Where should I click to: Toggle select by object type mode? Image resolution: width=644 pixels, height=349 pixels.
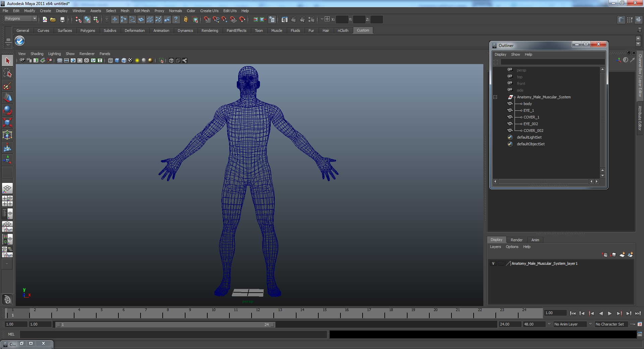click(x=87, y=19)
